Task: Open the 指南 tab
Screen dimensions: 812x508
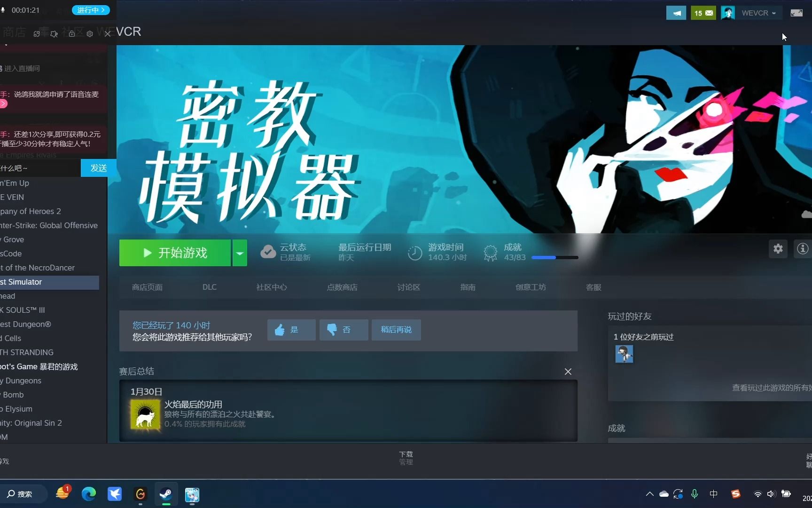Action: coord(468,287)
